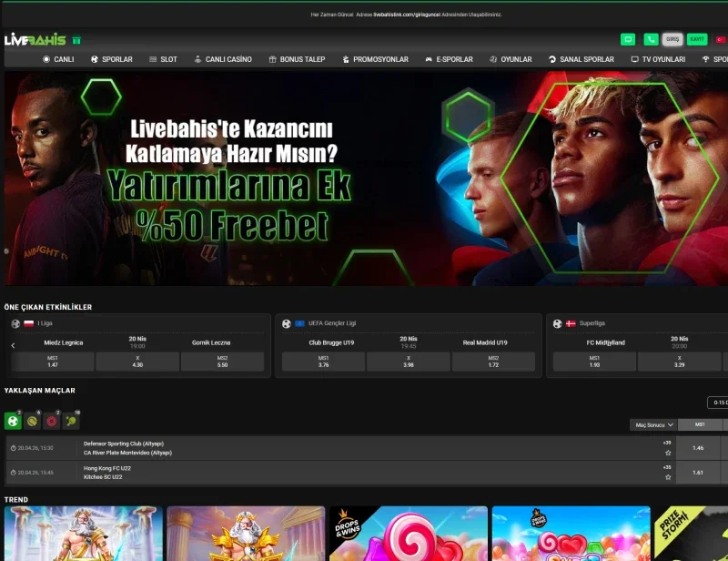The width and height of the screenshot is (728, 561).
Task: Select the tennis ball sport filter icon
Action: (x=33, y=421)
